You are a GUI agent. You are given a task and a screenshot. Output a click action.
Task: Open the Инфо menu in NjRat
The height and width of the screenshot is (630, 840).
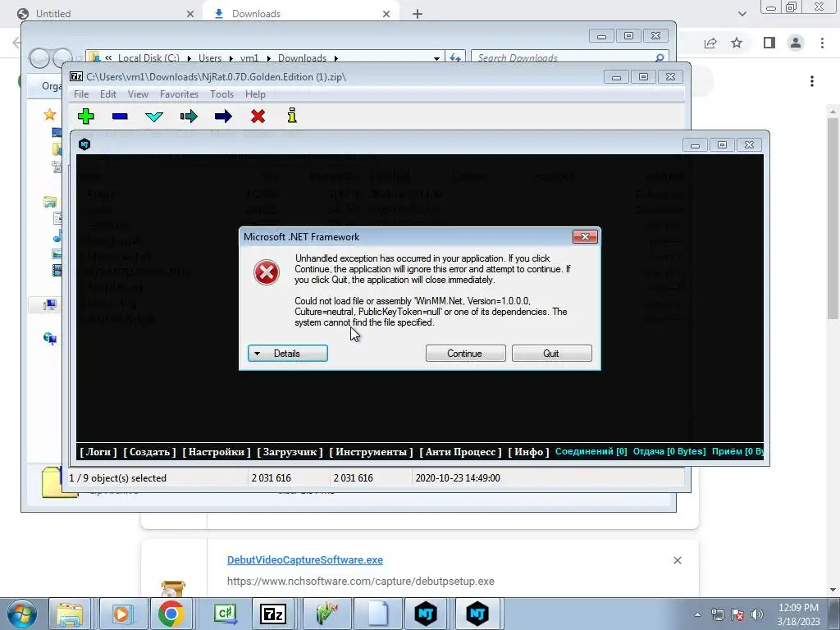[528, 452]
